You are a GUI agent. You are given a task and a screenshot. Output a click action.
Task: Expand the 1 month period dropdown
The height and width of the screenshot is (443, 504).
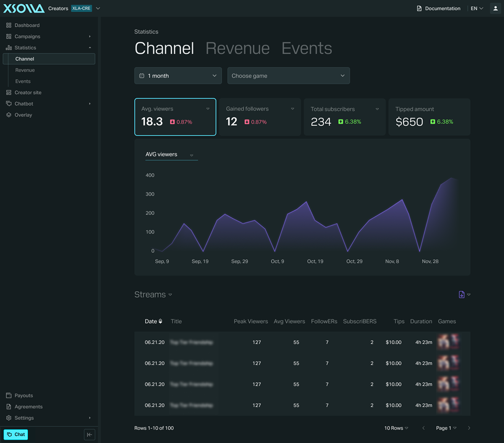click(178, 76)
